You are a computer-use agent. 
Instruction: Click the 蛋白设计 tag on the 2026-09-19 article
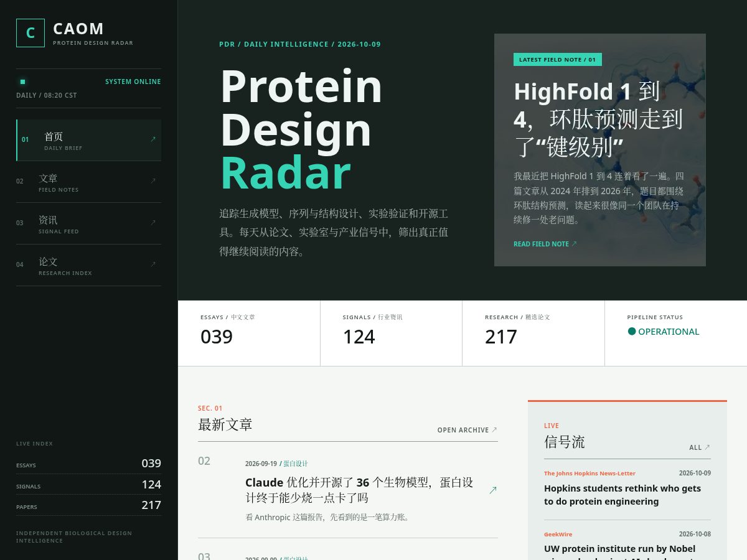click(296, 464)
